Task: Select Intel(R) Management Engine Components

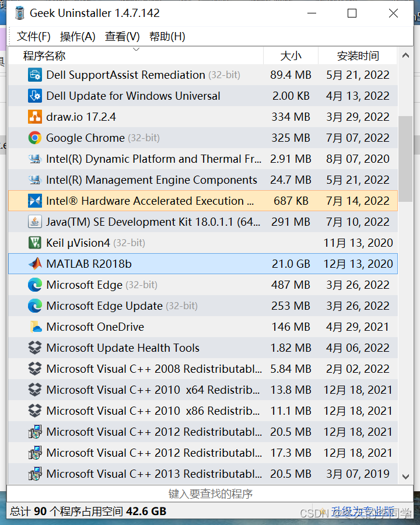Action: point(203,180)
